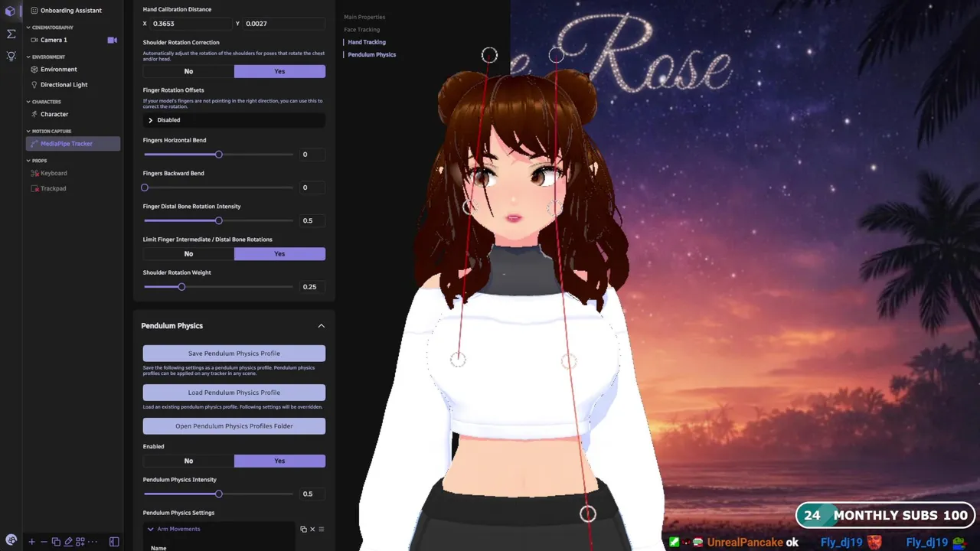Click the Camera 1 purple video icon
The width and height of the screenshot is (980, 551).
tap(112, 40)
